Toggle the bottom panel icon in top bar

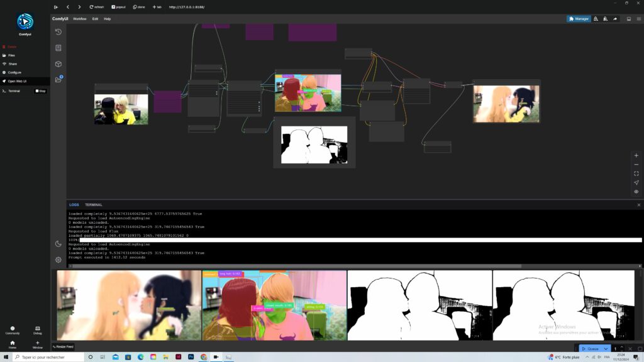click(x=629, y=19)
